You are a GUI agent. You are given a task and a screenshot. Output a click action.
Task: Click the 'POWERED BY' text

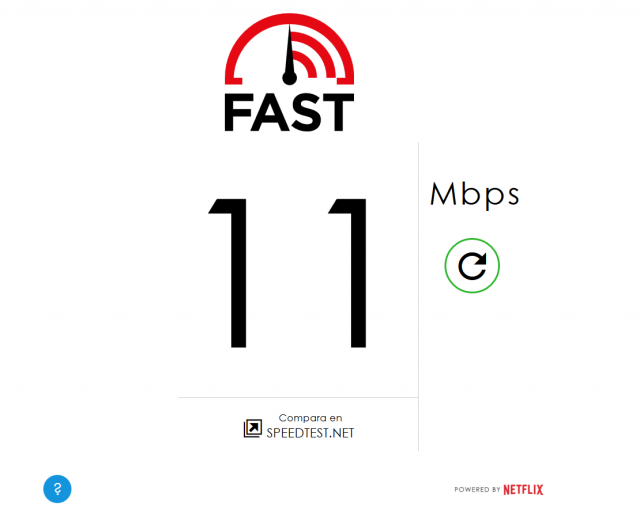coord(477,490)
